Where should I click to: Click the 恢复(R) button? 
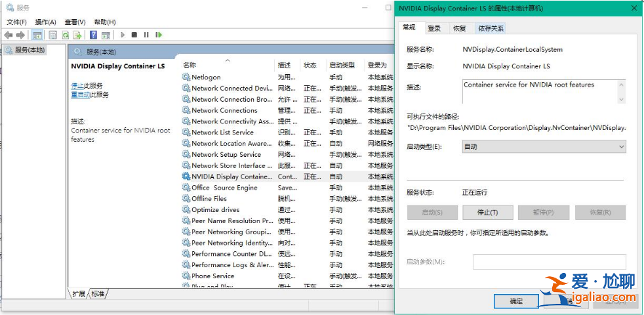(601, 213)
